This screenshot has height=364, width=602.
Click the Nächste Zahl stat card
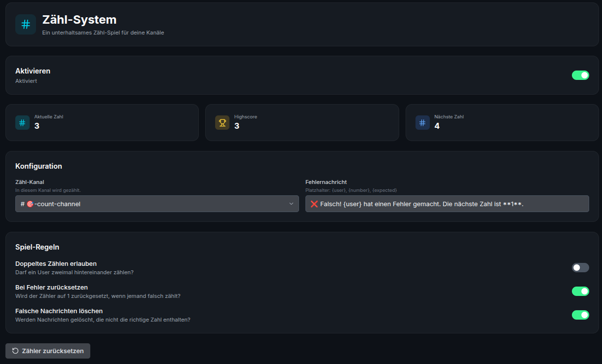pyautogui.click(x=502, y=122)
